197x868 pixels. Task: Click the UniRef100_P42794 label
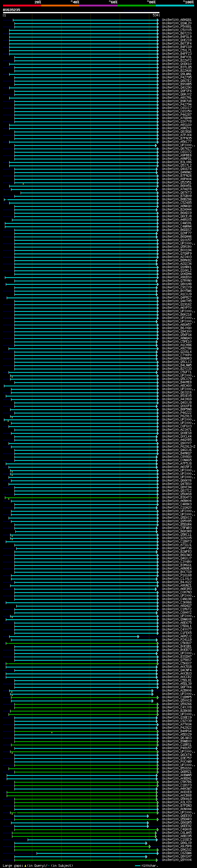click(176, 104)
